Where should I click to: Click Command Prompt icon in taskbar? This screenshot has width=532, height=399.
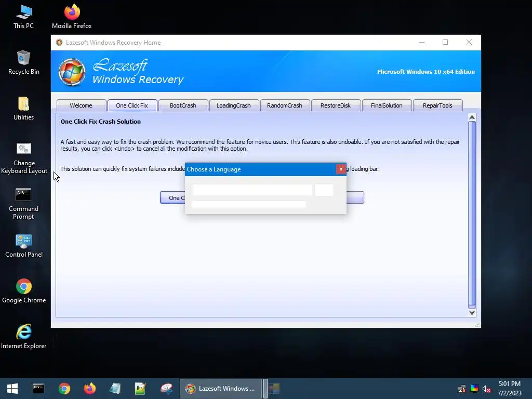coord(38,389)
